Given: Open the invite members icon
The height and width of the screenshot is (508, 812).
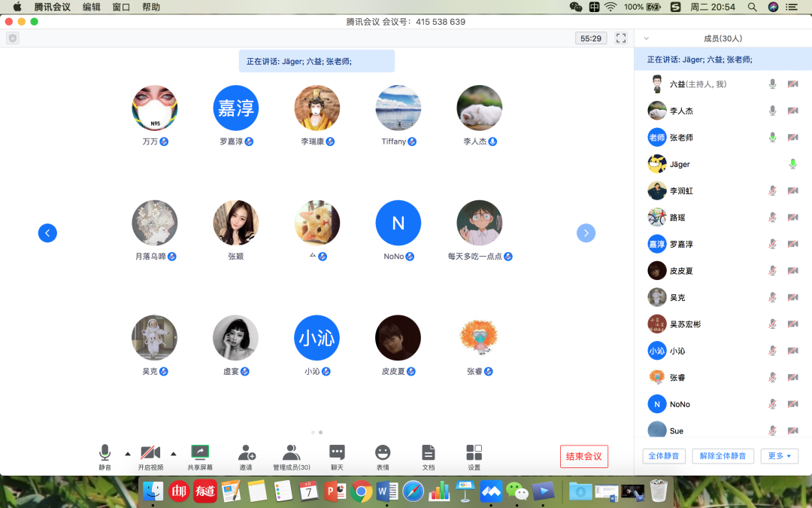Looking at the screenshot, I should pos(246,452).
